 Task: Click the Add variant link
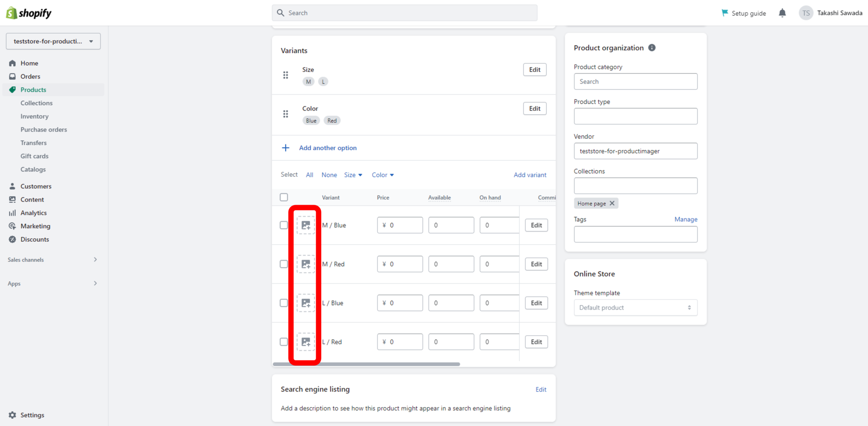pyautogui.click(x=530, y=174)
